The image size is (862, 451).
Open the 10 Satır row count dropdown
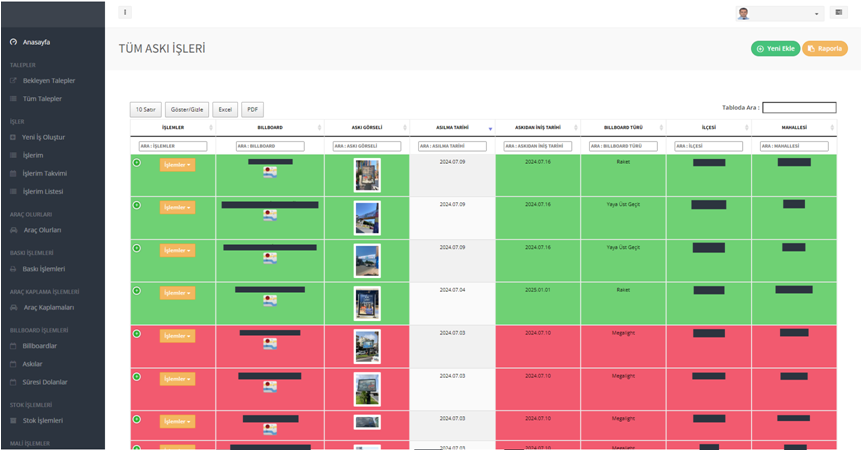[146, 110]
